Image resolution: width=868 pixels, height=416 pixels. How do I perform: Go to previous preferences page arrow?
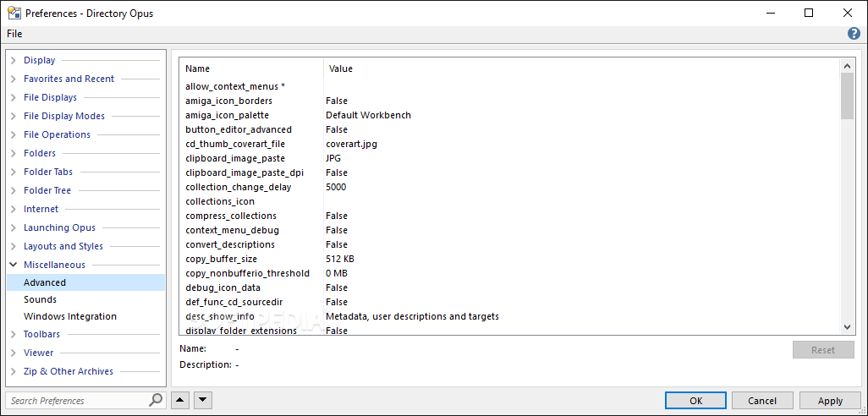179,399
